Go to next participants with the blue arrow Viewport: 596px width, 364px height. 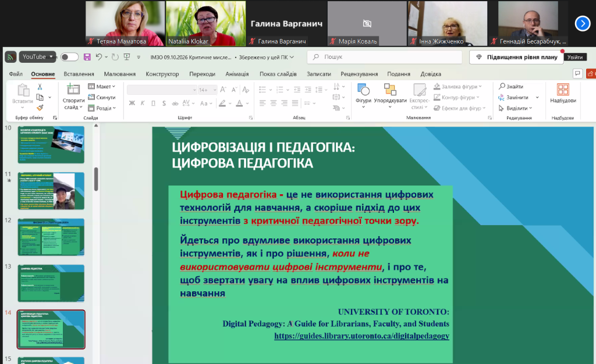point(582,23)
